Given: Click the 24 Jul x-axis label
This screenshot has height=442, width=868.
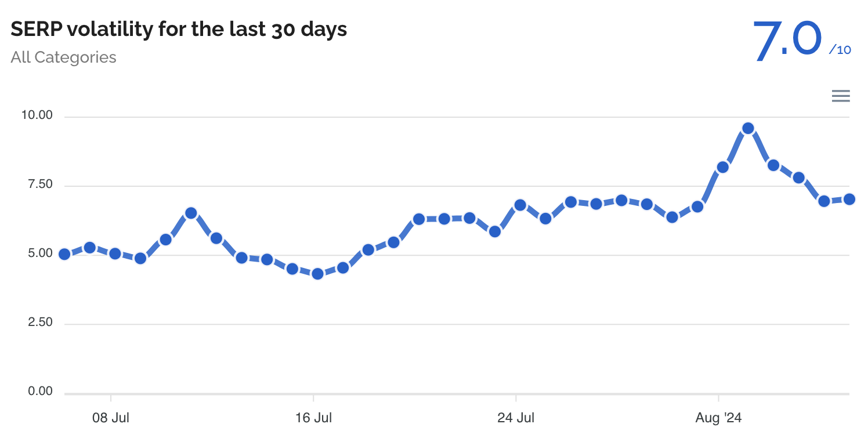Looking at the screenshot, I should coord(516,418).
